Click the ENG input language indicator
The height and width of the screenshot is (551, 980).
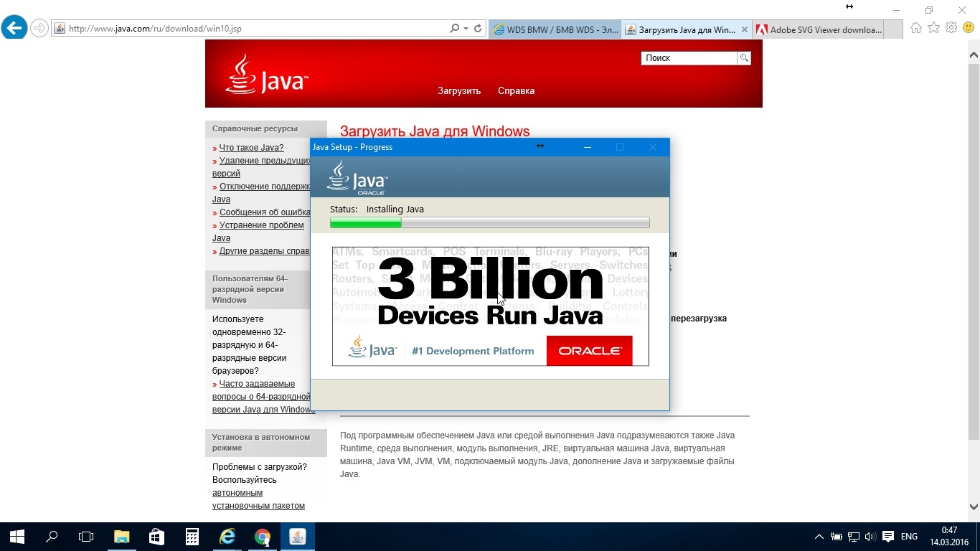(909, 537)
